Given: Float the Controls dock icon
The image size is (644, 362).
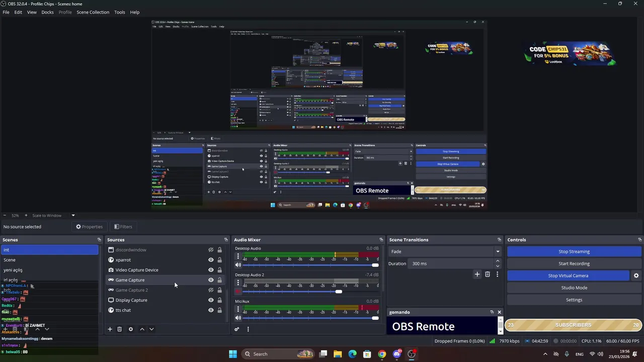Looking at the screenshot, I should (639, 240).
